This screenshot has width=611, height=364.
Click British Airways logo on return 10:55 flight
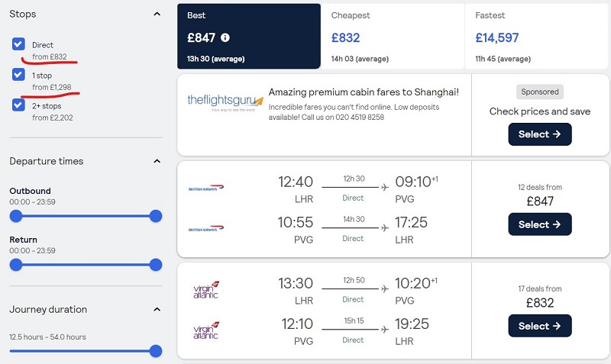pos(206,228)
